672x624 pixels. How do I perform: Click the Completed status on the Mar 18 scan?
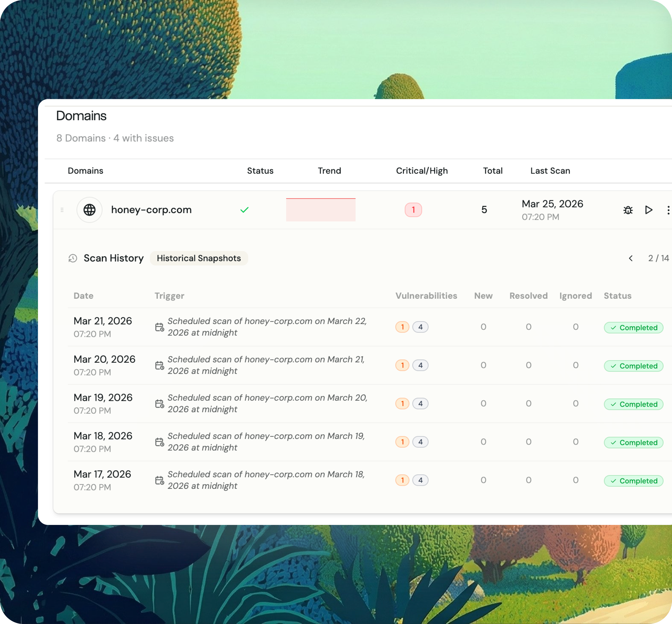pos(634,442)
